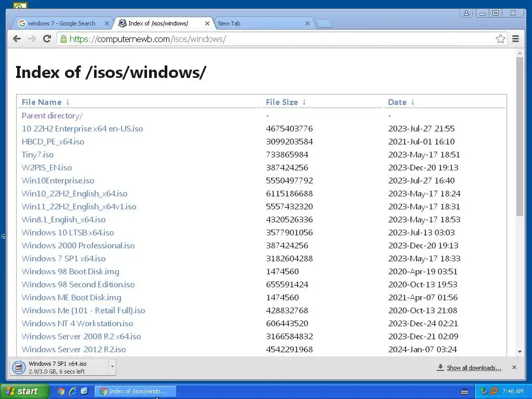Open the Chrome user profile button
The height and width of the screenshot is (399, 532).
pos(466,13)
